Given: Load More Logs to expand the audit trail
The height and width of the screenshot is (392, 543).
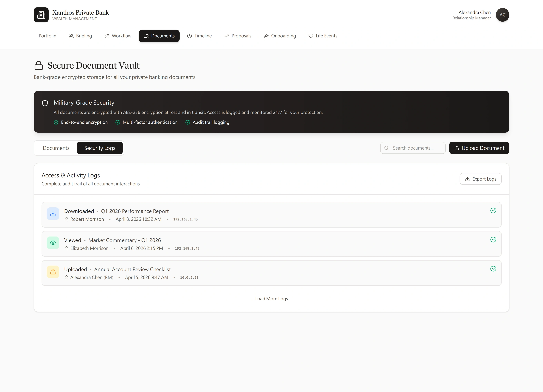Looking at the screenshot, I should pyautogui.click(x=271, y=299).
